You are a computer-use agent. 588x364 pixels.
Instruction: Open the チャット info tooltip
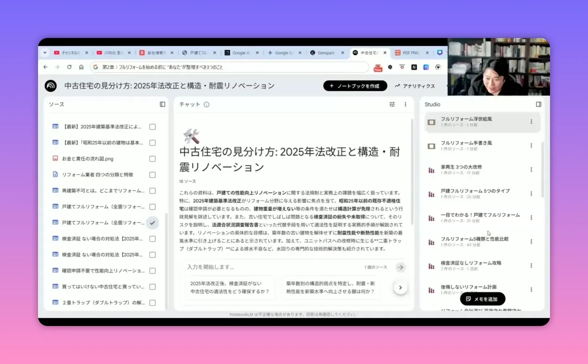(x=206, y=104)
